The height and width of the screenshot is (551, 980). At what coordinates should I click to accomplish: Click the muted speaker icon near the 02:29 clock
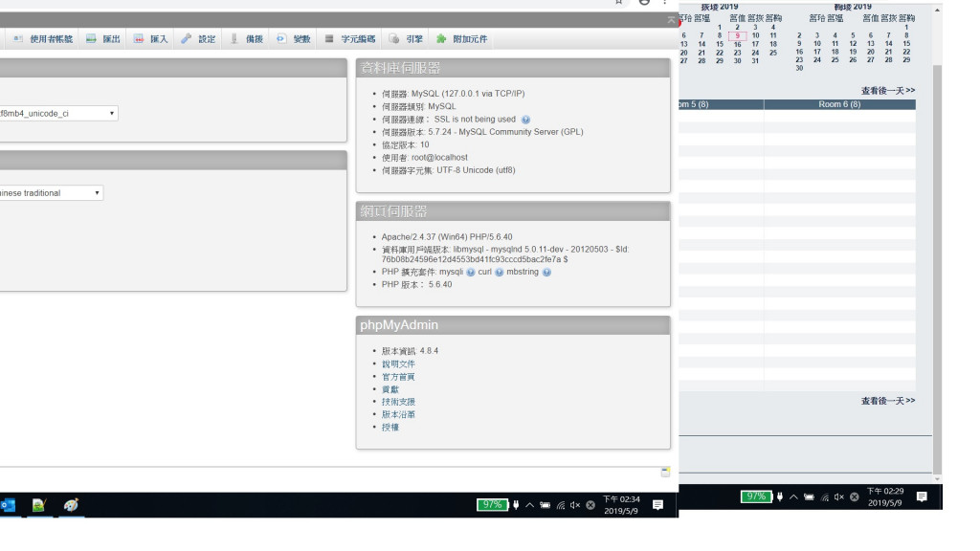(x=838, y=496)
